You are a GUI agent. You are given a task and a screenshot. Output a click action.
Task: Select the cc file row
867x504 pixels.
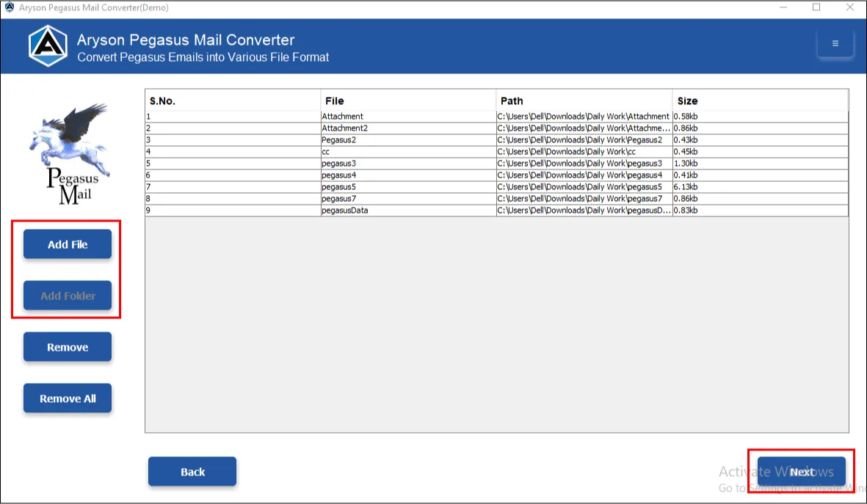(496, 151)
